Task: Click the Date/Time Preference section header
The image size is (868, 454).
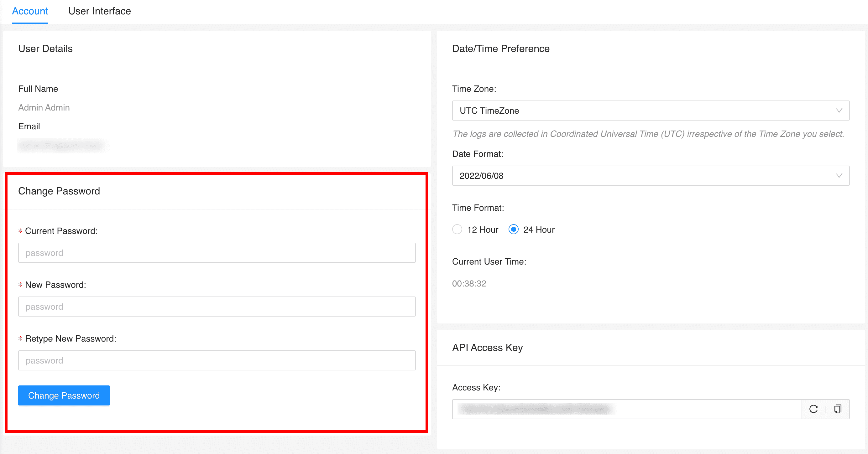Action: coord(501,49)
